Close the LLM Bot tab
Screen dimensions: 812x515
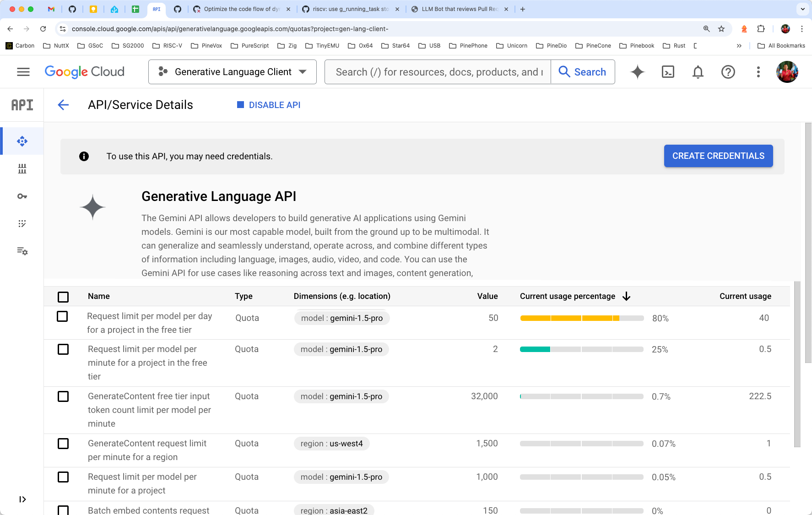506,9
